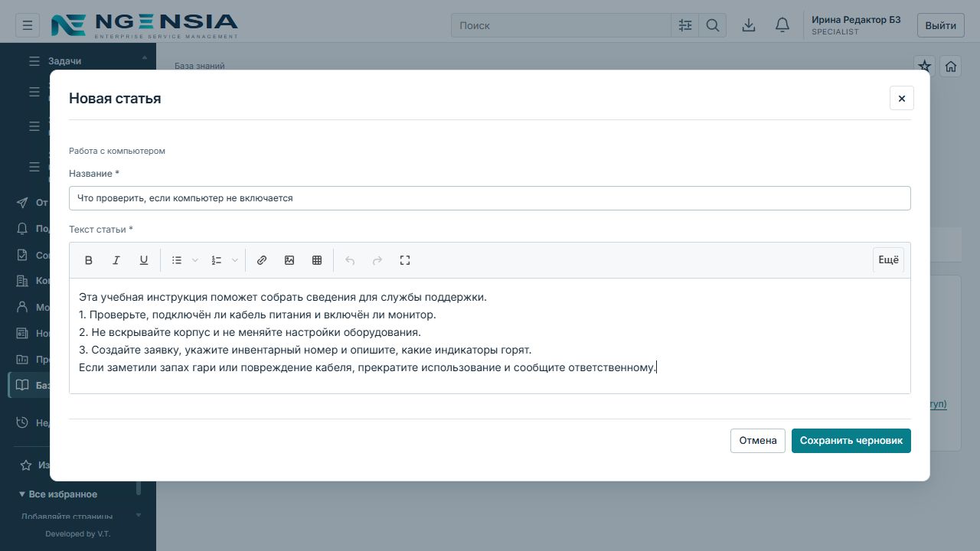Focus the "Название" title field
Image resolution: width=980 pixels, height=551 pixels.
tap(490, 198)
